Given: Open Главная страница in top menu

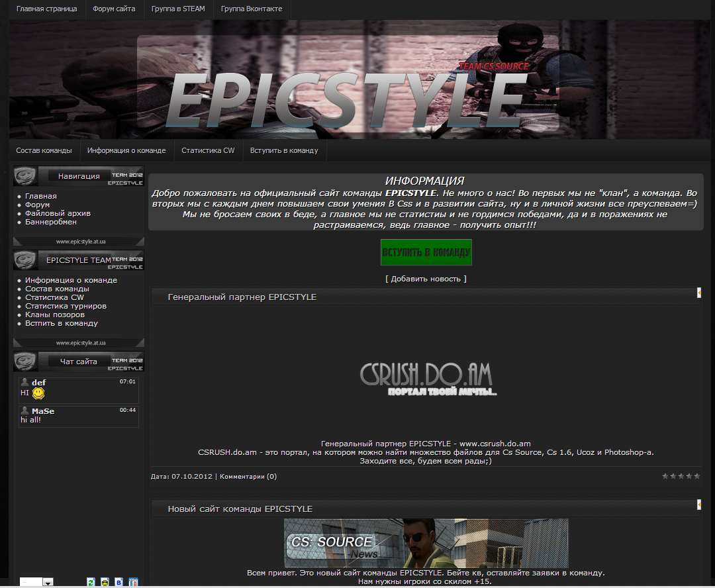Looking at the screenshot, I should pos(46,9).
